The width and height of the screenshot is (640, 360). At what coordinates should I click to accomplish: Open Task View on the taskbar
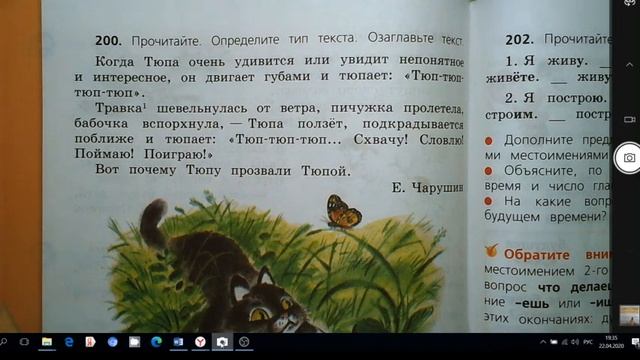(24, 342)
